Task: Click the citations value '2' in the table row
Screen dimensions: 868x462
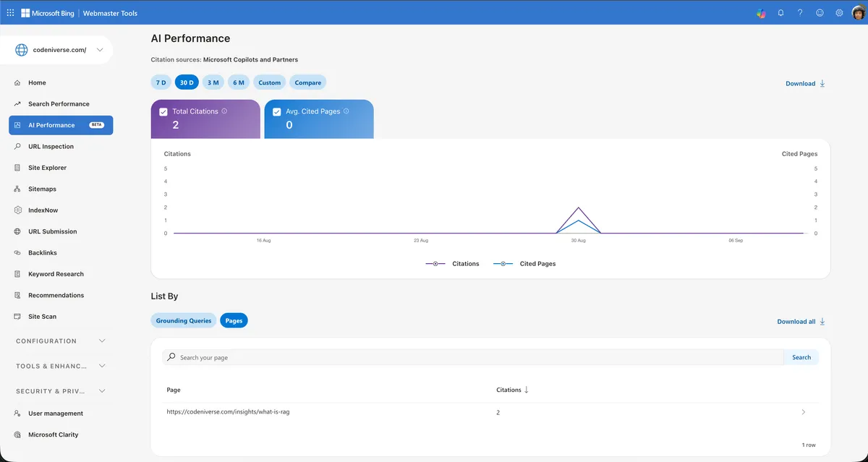Action: (498, 412)
